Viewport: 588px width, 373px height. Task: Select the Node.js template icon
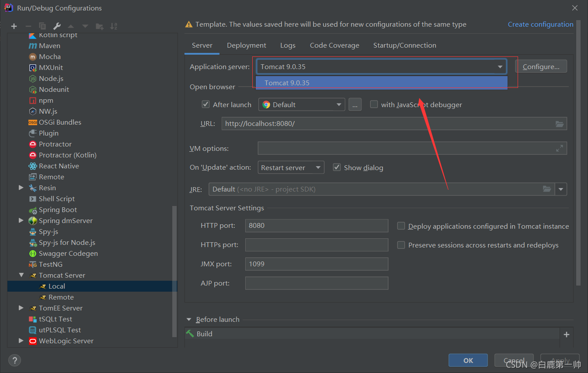pyautogui.click(x=32, y=79)
